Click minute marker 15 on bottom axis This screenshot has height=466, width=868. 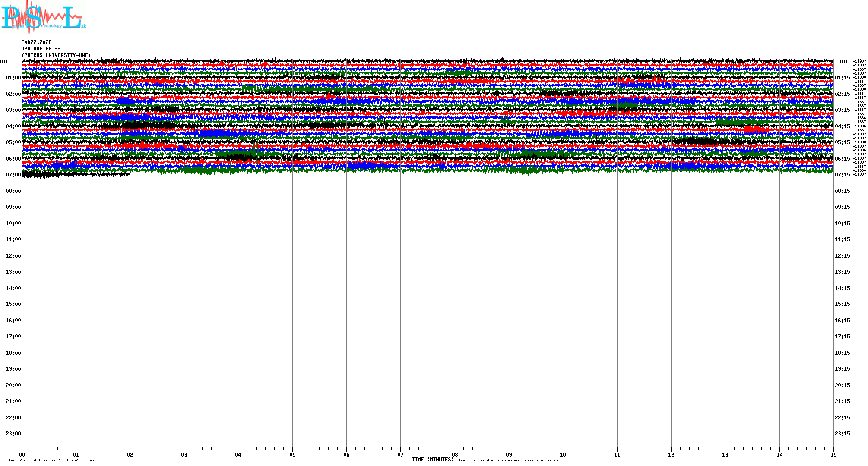(833, 454)
